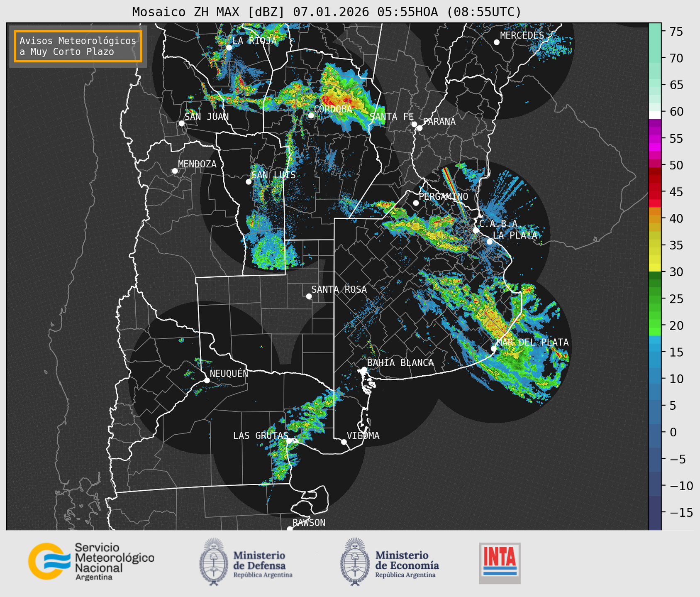This screenshot has height=597, width=700.
Task: Open Avisos Meteorológicos a Muy Corto Plazo
Action: click(78, 46)
